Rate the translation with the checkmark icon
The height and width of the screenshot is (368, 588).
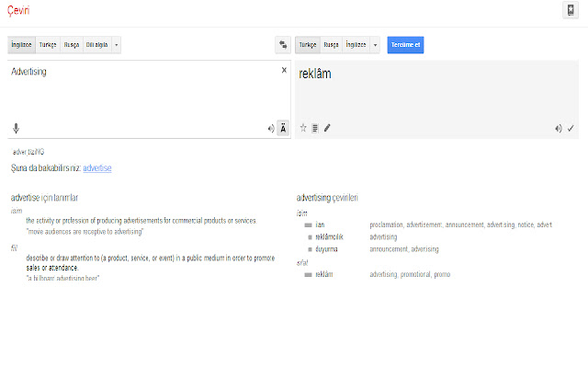[x=571, y=129]
